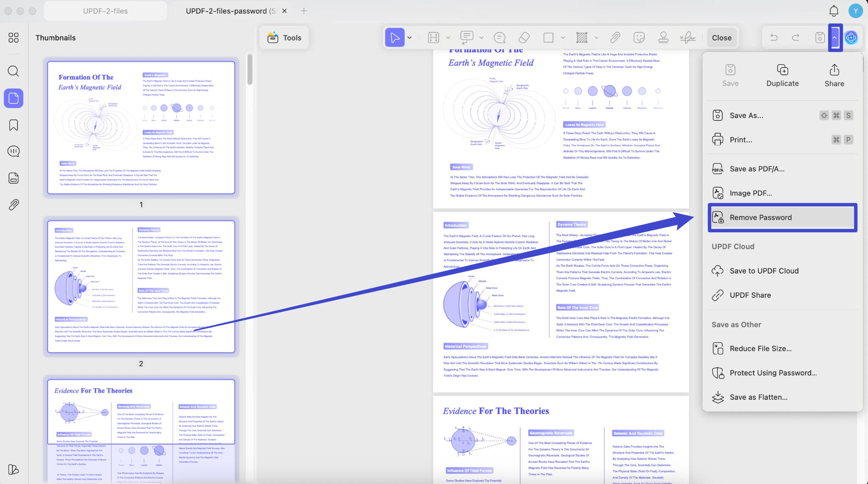The height and width of the screenshot is (484, 868).
Task: Open the attachments paperclip panel in sidebar
Action: [14, 205]
